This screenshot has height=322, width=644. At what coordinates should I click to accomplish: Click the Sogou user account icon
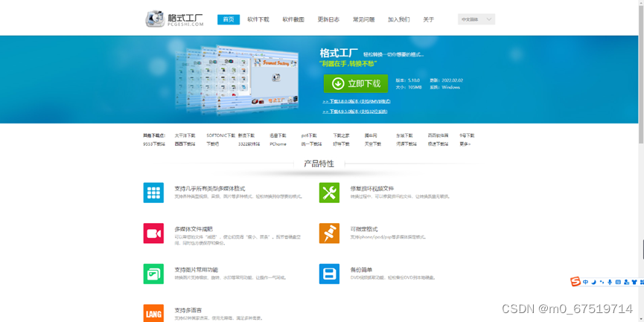pos(626,282)
